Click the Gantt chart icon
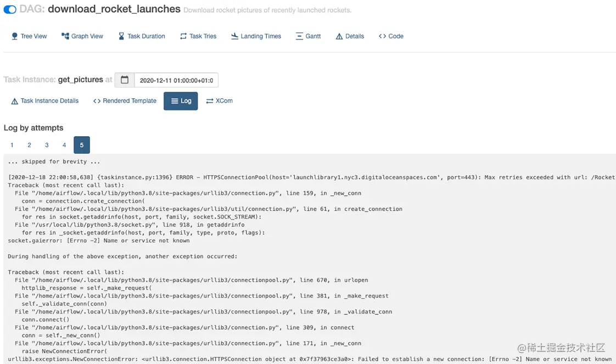Screen dimensions: 616x364 click(x=299, y=36)
